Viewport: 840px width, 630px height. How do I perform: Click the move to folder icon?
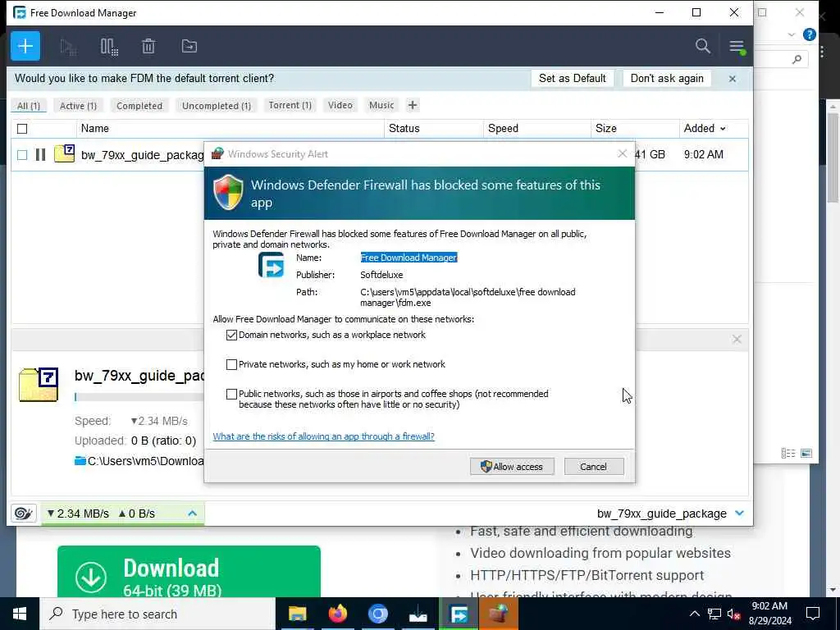pos(189,46)
